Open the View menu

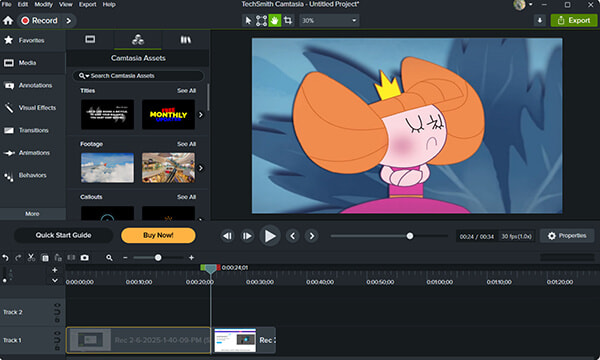65,4
